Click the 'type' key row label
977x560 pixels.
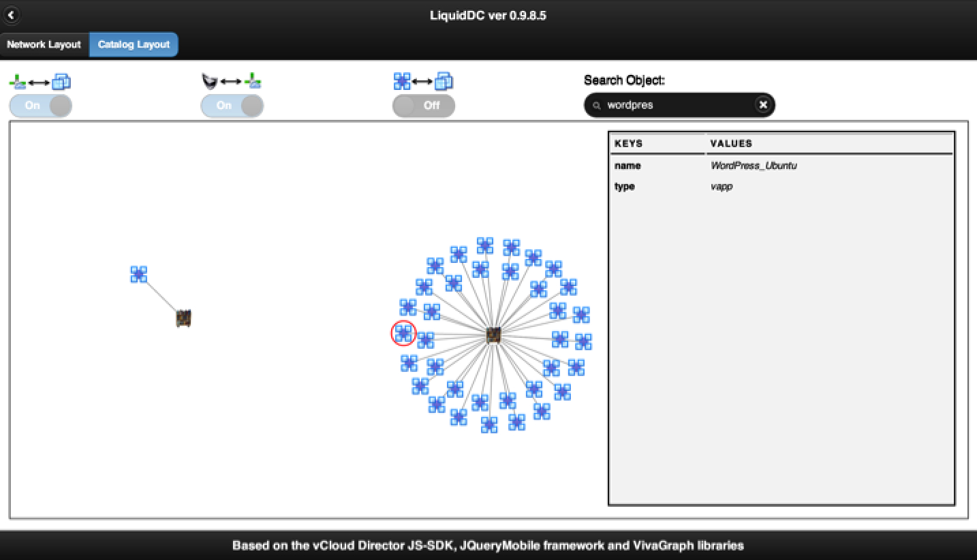coord(624,187)
